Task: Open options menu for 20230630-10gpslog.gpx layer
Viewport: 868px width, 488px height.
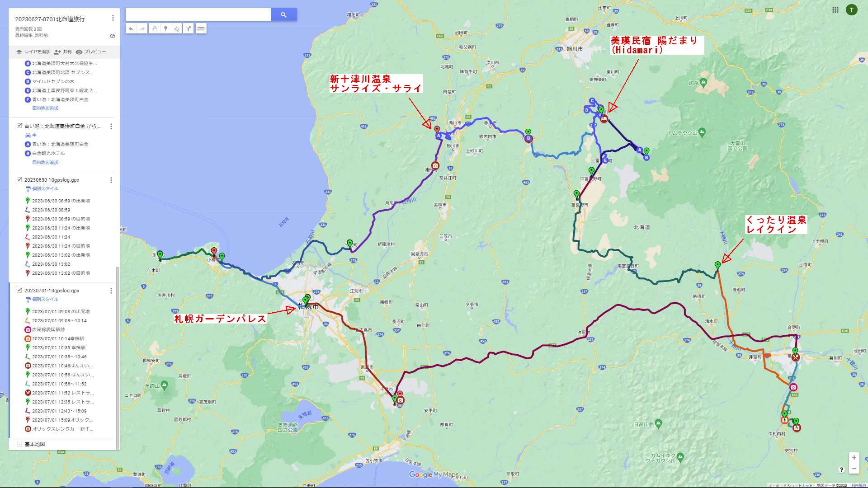Action: [x=111, y=180]
